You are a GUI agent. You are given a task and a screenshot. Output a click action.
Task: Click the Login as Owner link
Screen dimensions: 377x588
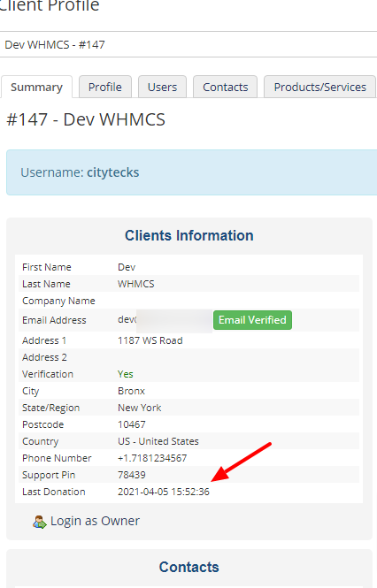pos(95,521)
